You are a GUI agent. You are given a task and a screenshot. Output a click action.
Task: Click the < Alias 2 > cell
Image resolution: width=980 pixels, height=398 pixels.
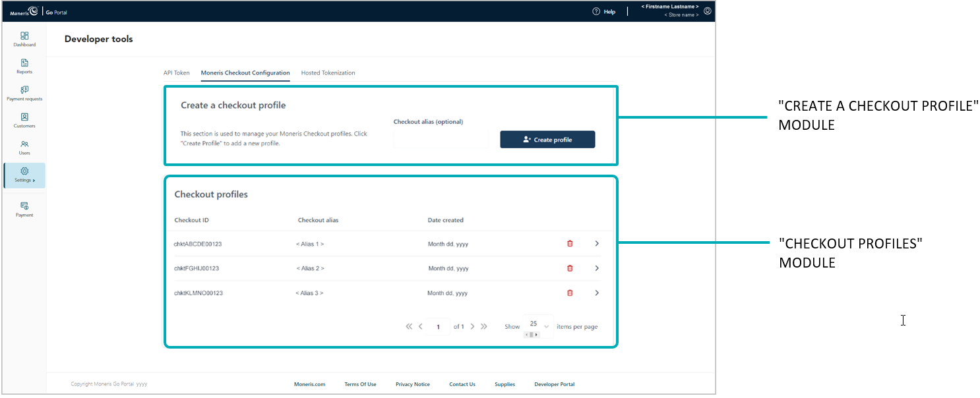(310, 268)
